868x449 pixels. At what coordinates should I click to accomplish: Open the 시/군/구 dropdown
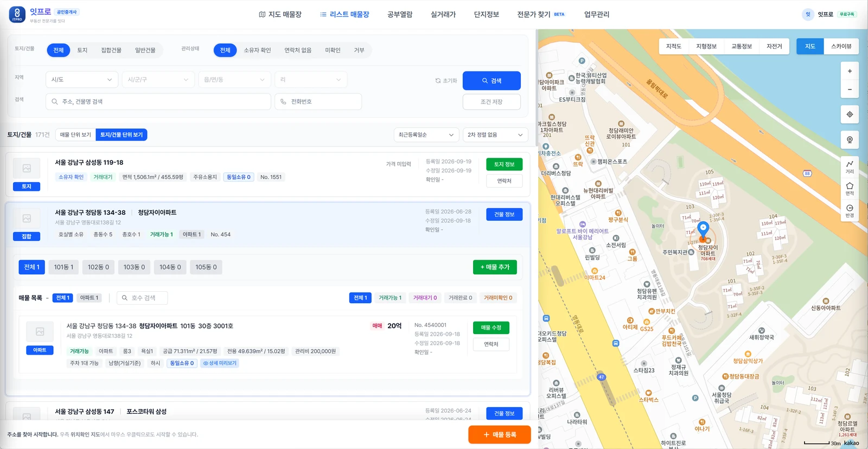click(x=158, y=80)
